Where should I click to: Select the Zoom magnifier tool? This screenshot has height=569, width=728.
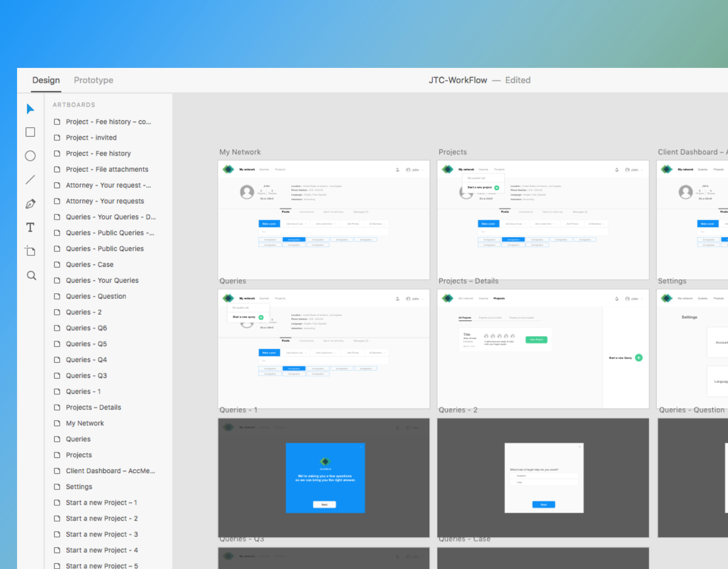(31, 275)
